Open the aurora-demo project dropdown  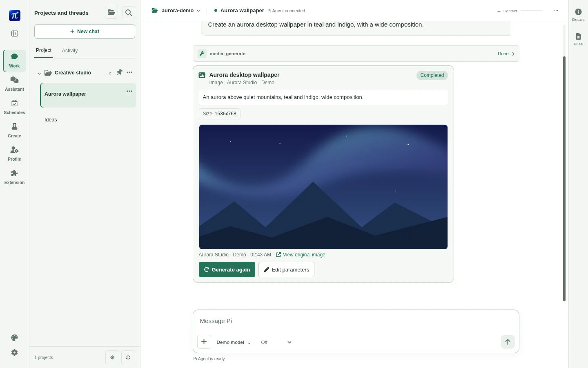[x=176, y=11]
